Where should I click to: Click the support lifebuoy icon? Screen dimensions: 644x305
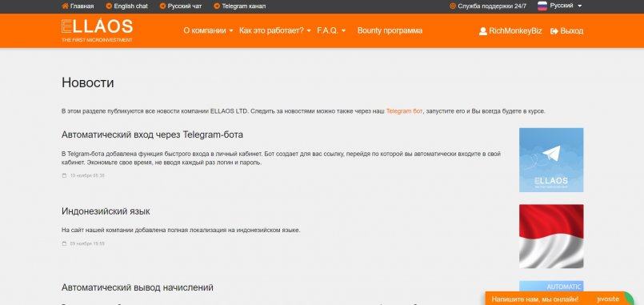pos(453,6)
